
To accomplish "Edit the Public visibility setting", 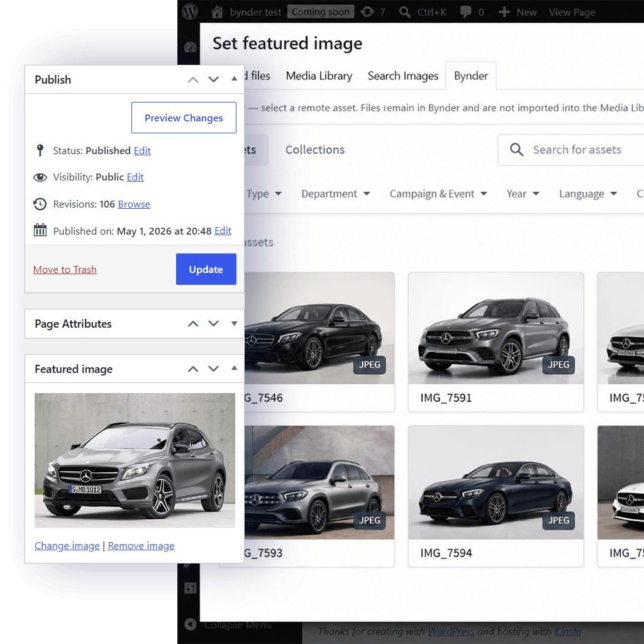I will 135,177.
